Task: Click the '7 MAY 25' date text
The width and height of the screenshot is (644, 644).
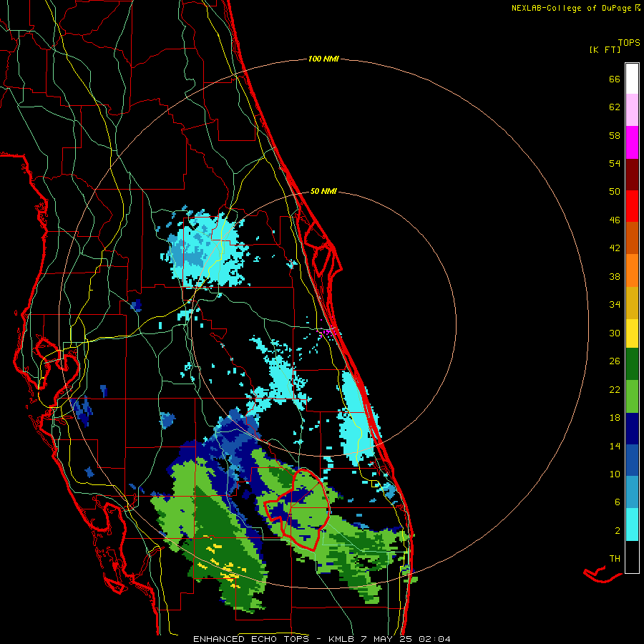Action: [x=387, y=639]
